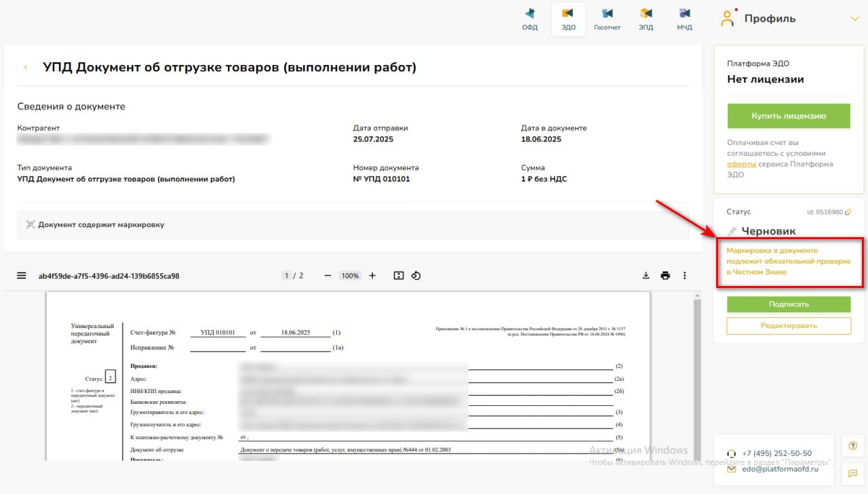
Task: Open the chat message button
Action: [x=852, y=473]
